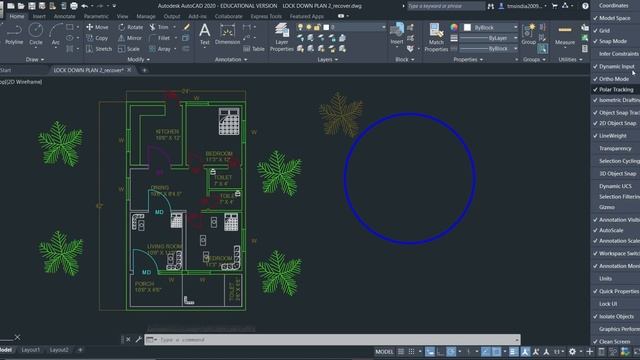Open the Help question mark icon
The width and height of the screenshot is (640, 360).
[585, 6]
